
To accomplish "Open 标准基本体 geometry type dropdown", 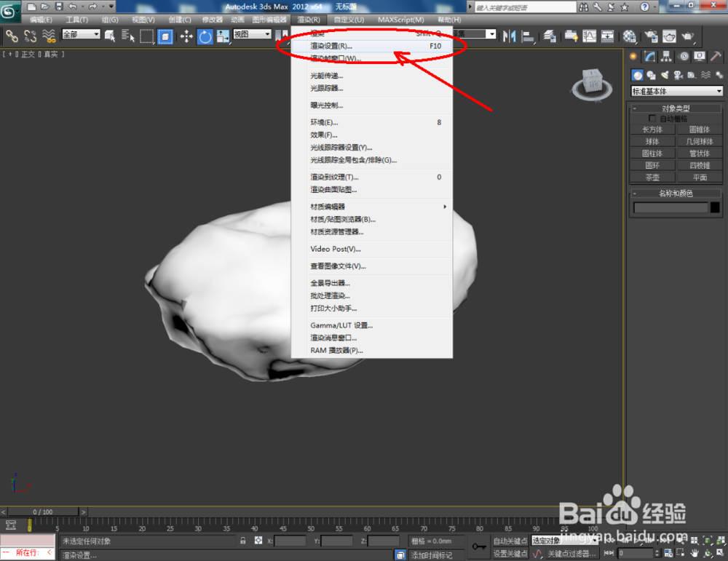I will pyautogui.click(x=677, y=92).
